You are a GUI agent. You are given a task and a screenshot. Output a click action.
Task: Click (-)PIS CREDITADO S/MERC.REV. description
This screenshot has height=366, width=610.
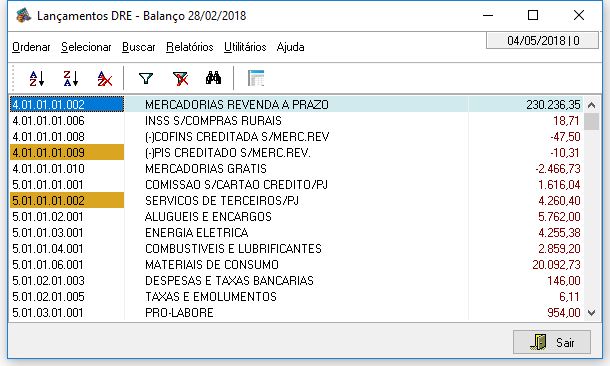click(x=228, y=152)
